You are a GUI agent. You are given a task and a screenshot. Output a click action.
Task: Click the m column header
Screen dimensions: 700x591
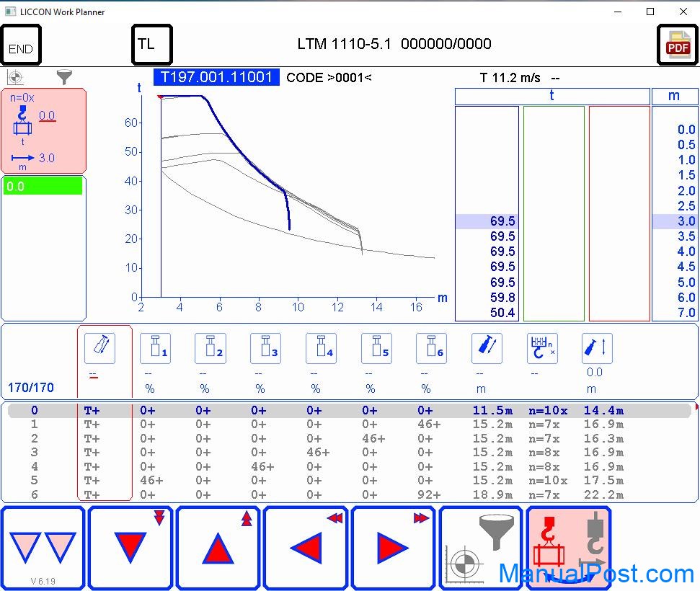point(675,96)
